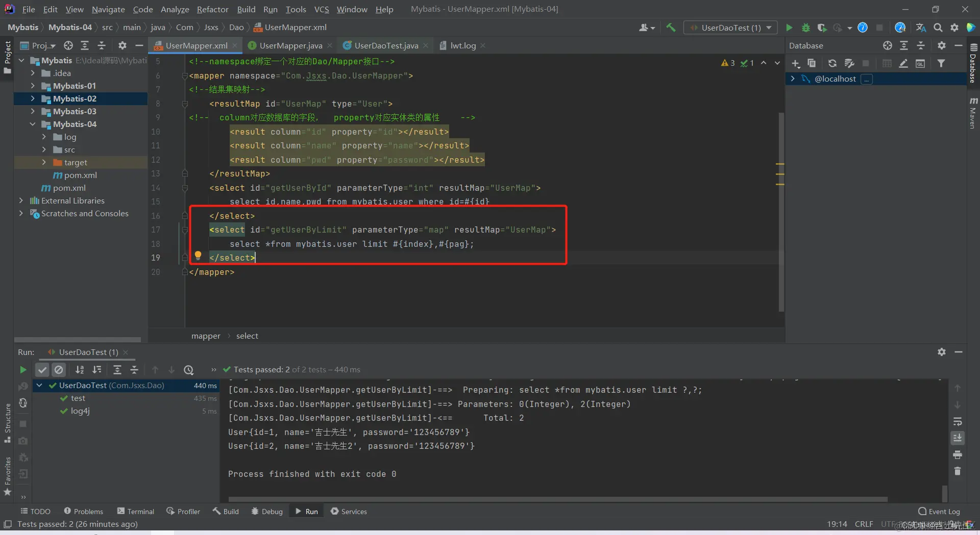980x535 pixels.
Task: Open the Navigate menu
Action: click(108, 9)
